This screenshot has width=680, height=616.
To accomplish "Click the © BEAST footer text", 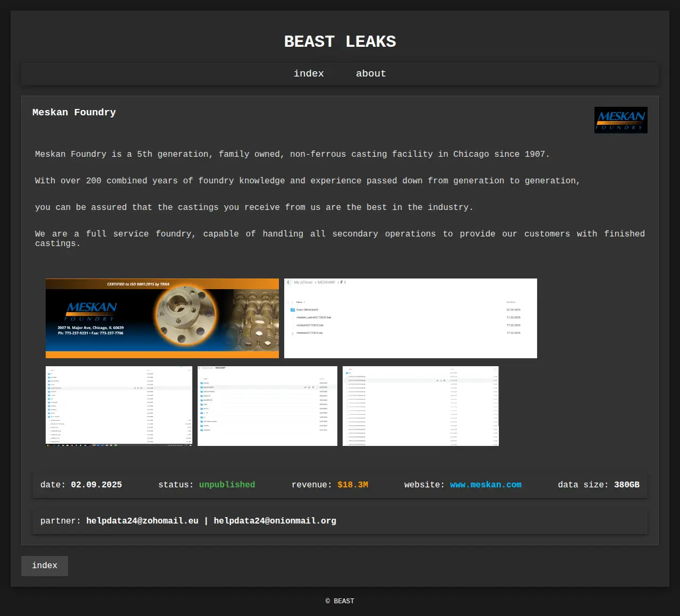I will coord(340,601).
